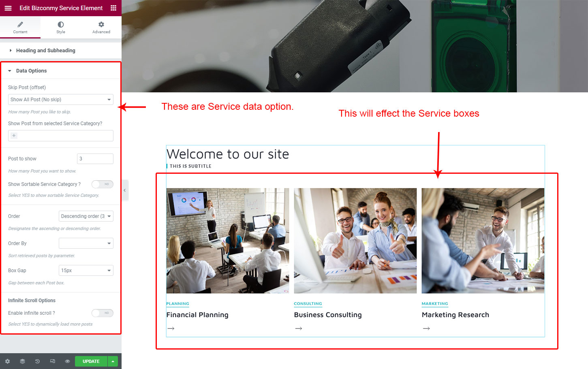
Task: Open the widgets grid icon
Action: (113, 8)
